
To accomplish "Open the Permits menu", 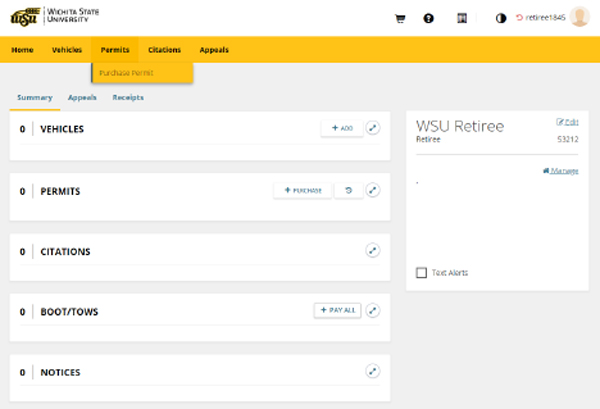I will [x=115, y=50].
